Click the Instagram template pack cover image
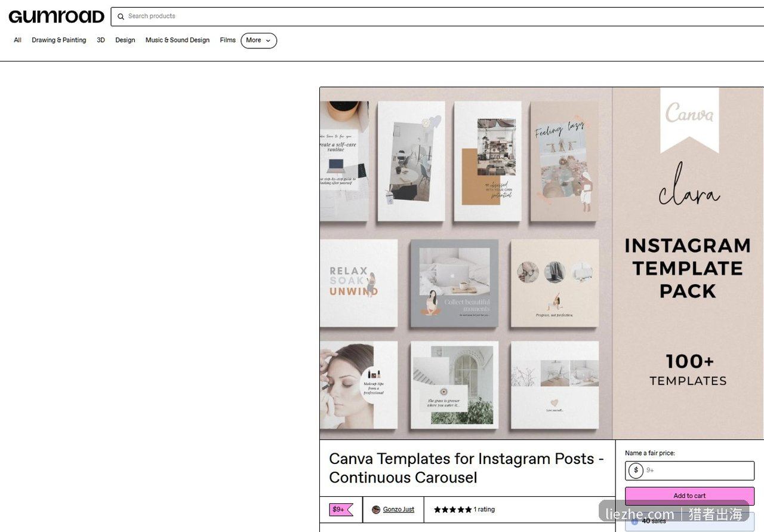 (541, 263)
